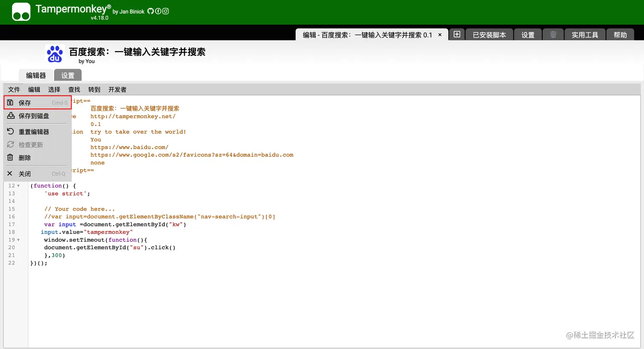Viewport: 644px width, 349px height.
Task: Click the Baidu paw script icon
Action: click(x=55, y=54)
